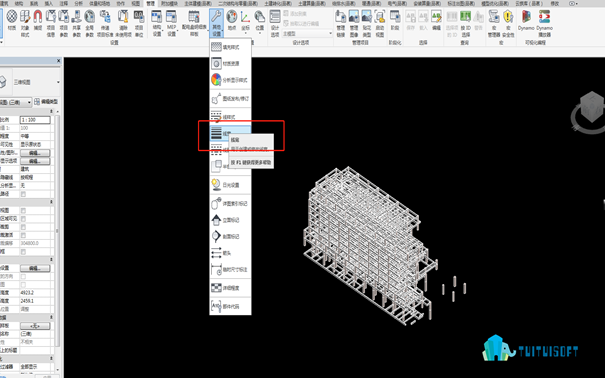Screen dimensions: 605x378
Task: Open 设计选项 (Design Options) tool
Action: tap(275, 23)
